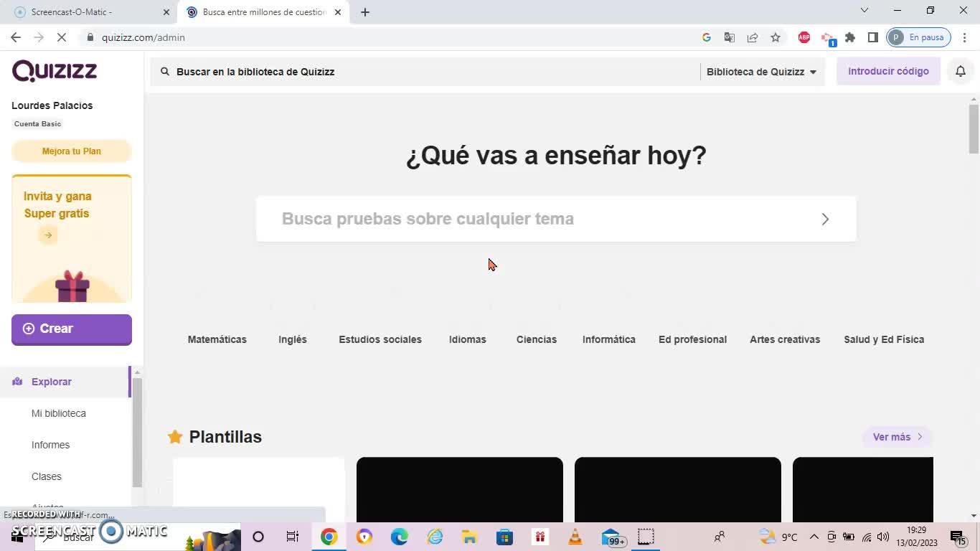Open Mi biblioteca in the sidebar
This screenshot has width=980, height=551.
pyautogui.click(x=59, y=413)
